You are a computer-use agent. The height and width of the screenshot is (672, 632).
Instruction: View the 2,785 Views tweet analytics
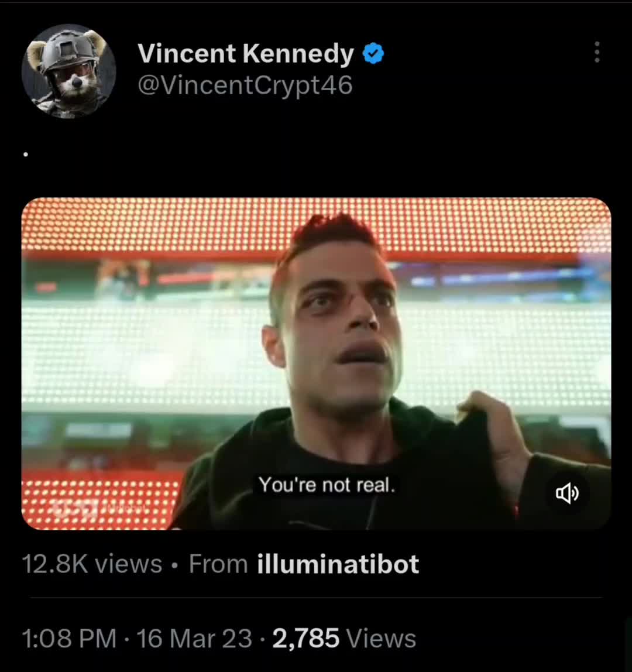point(344,638)
